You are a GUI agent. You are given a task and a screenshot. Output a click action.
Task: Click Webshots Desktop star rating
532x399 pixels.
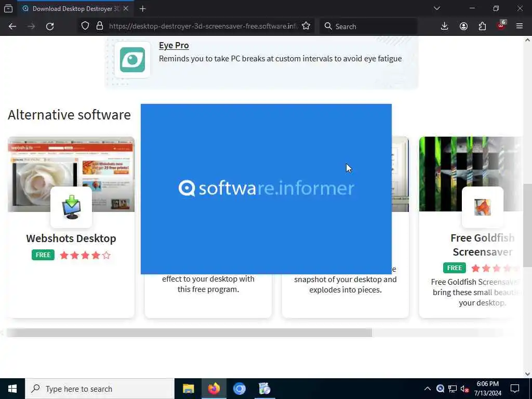(85, 255)
